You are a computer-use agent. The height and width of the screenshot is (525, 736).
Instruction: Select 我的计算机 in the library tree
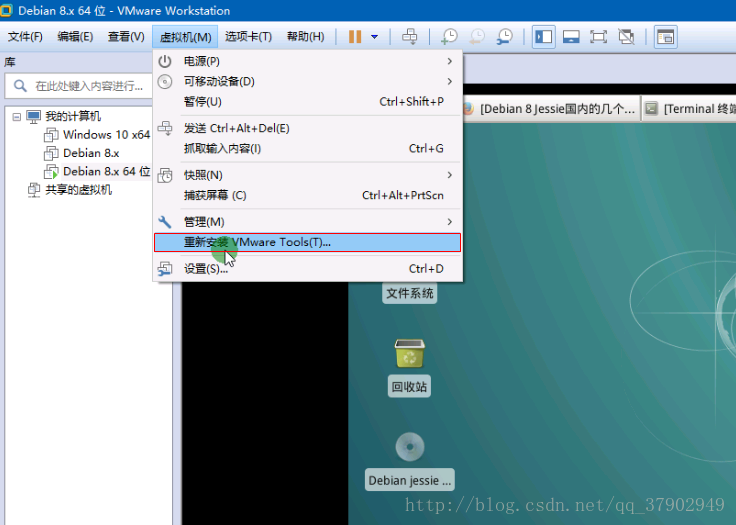coord(73,116)
